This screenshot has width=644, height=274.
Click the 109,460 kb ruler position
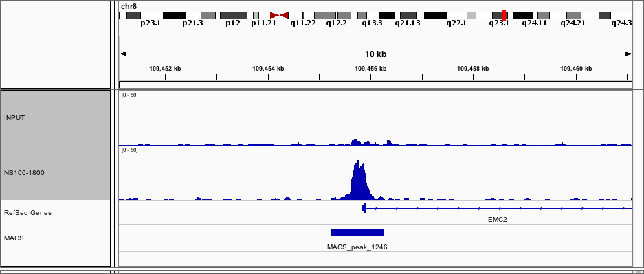[x=576, y=69]
